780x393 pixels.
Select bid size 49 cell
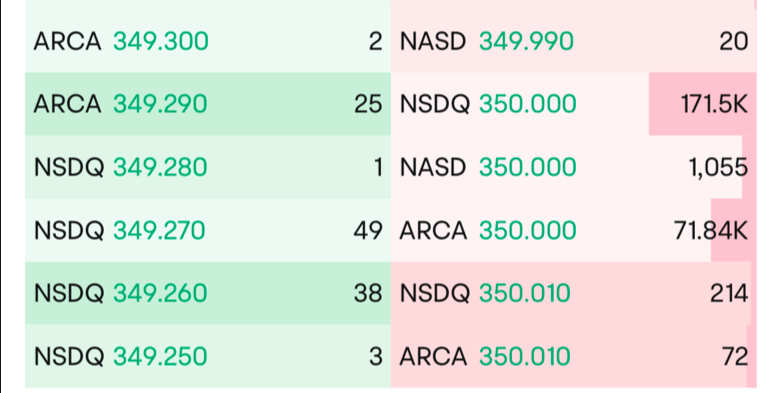(368, 230)
